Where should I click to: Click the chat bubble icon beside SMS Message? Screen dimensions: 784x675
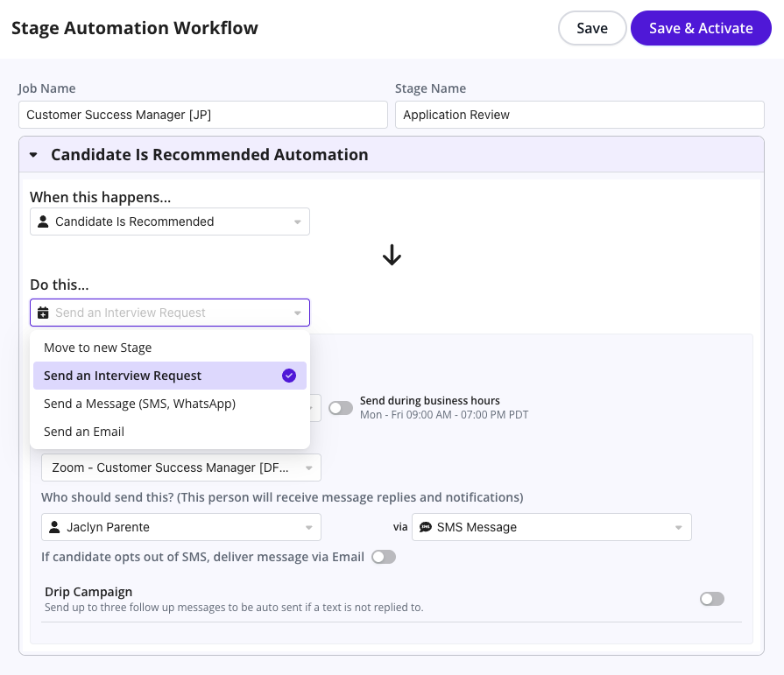point(426,527)
